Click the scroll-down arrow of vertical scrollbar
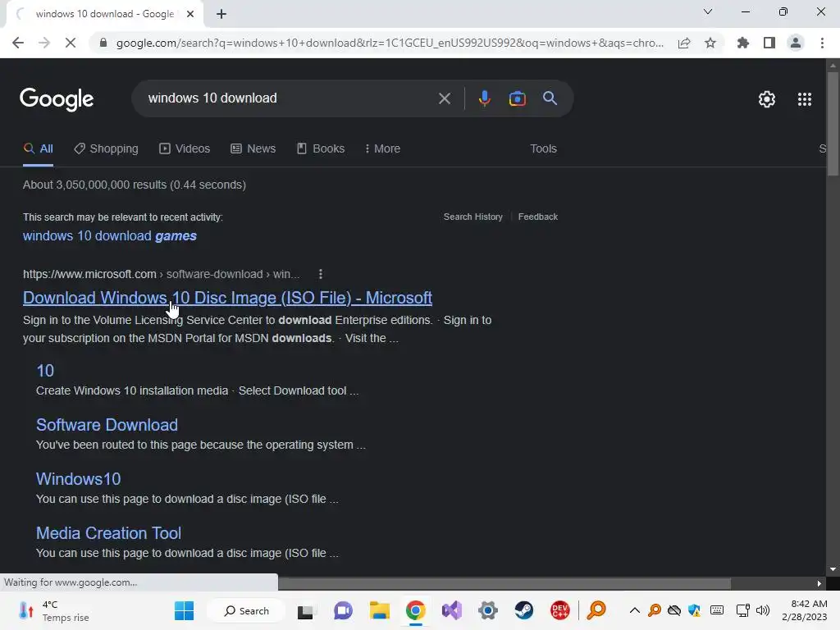The width and height of the screenshot is (840, 630). tap(833, 569)
